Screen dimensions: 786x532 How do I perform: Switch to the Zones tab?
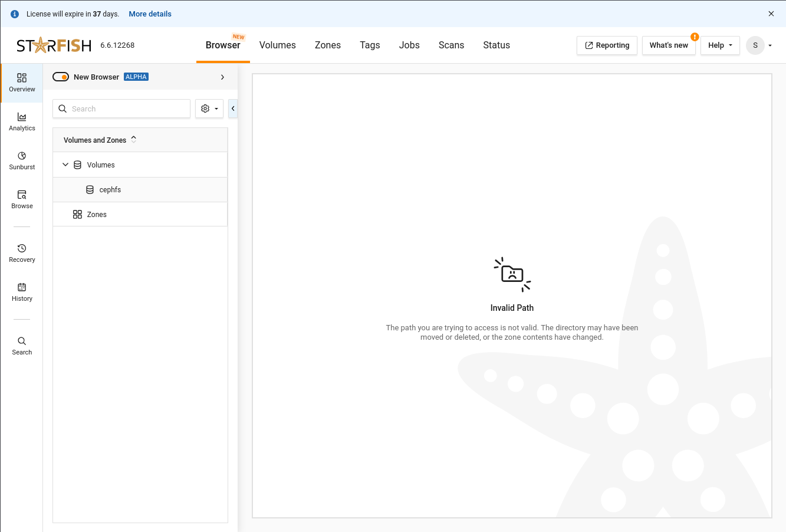(328, 45)
